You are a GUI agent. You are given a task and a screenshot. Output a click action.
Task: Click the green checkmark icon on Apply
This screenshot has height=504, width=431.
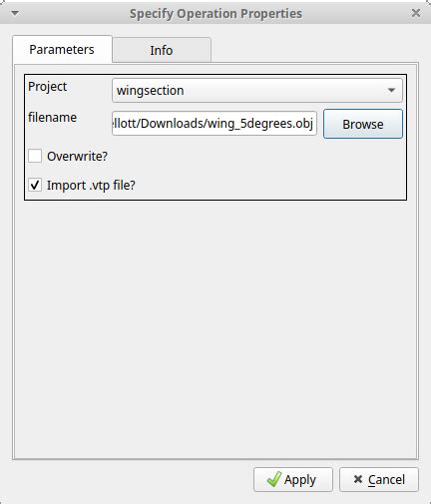coord(274,479)
